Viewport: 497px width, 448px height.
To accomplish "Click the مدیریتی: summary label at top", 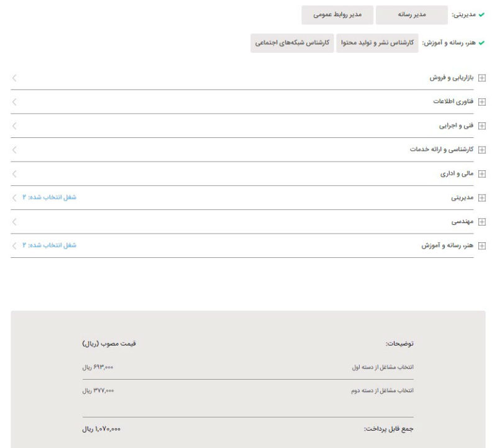I will [463, 14].
